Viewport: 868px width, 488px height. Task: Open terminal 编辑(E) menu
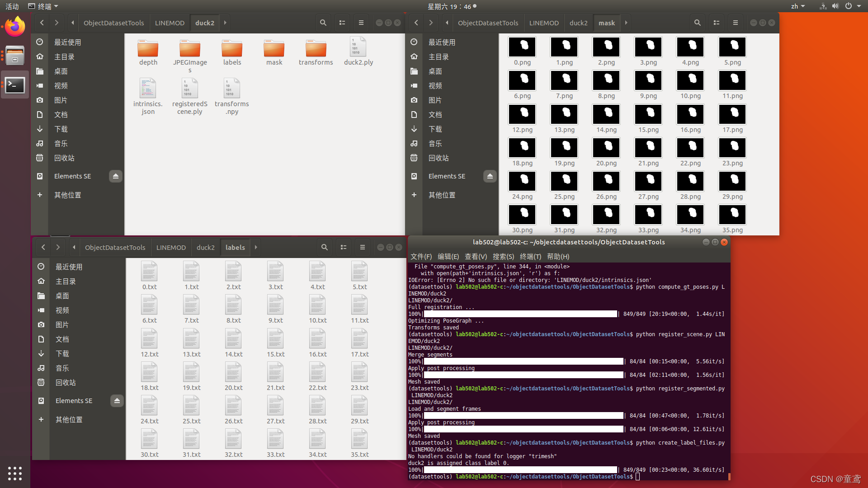(448, 256)
